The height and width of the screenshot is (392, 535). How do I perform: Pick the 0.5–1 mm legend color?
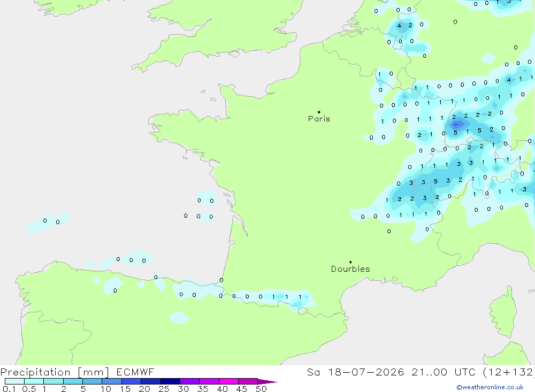34,381
